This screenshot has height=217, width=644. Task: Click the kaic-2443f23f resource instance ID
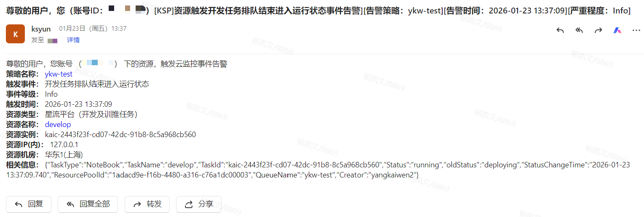[120, 135]
